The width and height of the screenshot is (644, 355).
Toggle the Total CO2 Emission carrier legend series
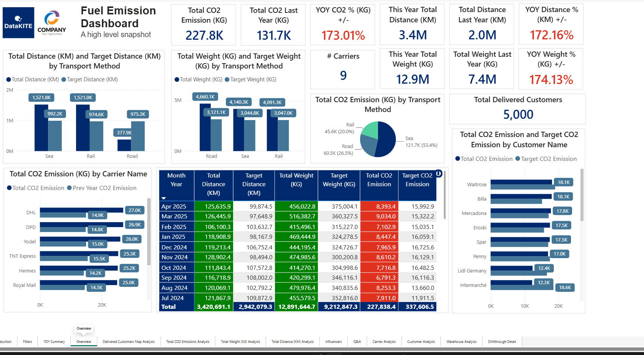point(36,188)
